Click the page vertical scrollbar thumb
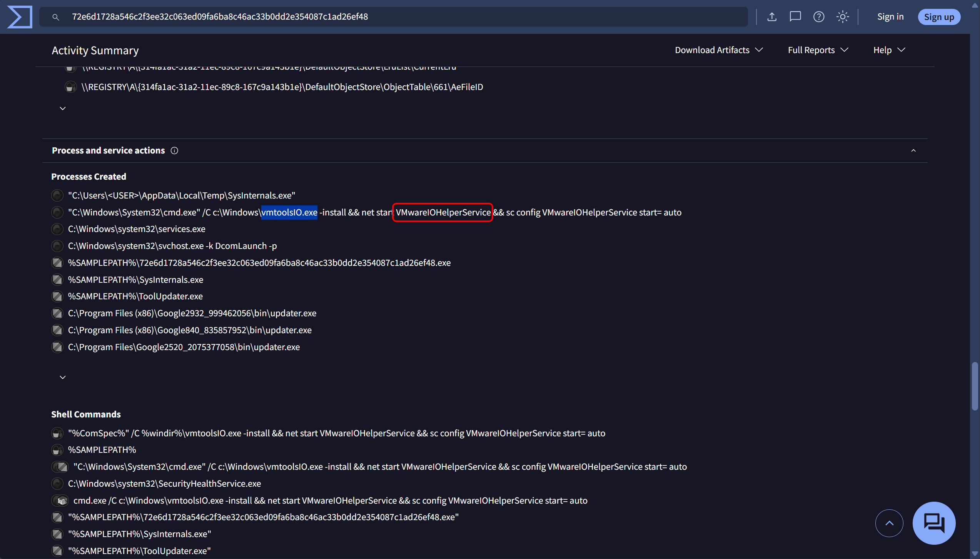The width and height of the screenshot is (980, 559). 975,386
